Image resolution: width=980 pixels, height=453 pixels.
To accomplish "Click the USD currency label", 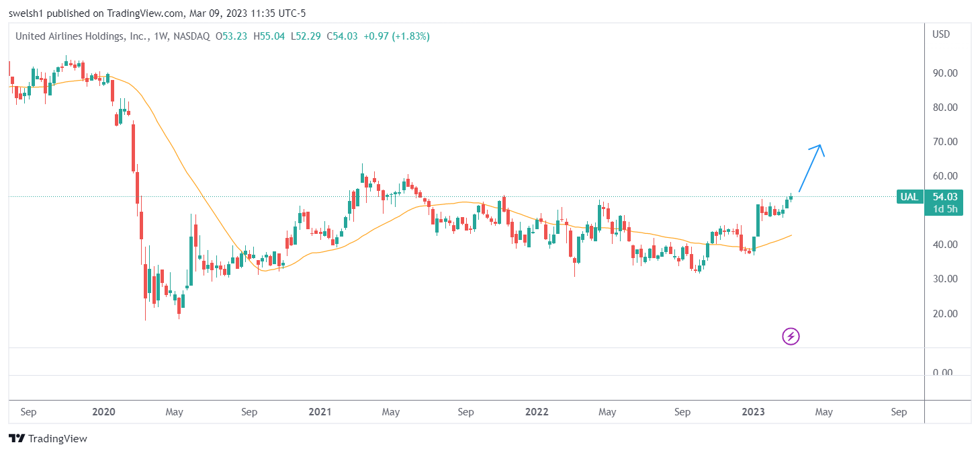I will pyautogui.click(x=941, y=34).
